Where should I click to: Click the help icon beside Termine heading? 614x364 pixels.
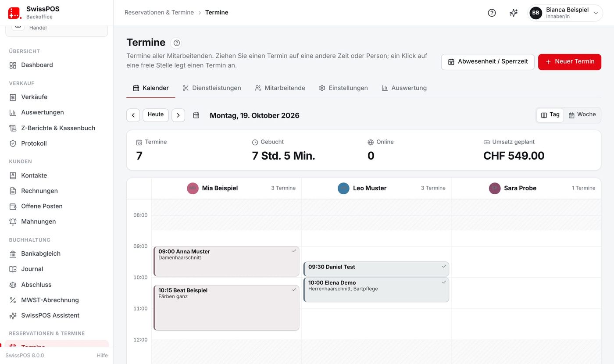pyautogui.click(x=177, y=43)
